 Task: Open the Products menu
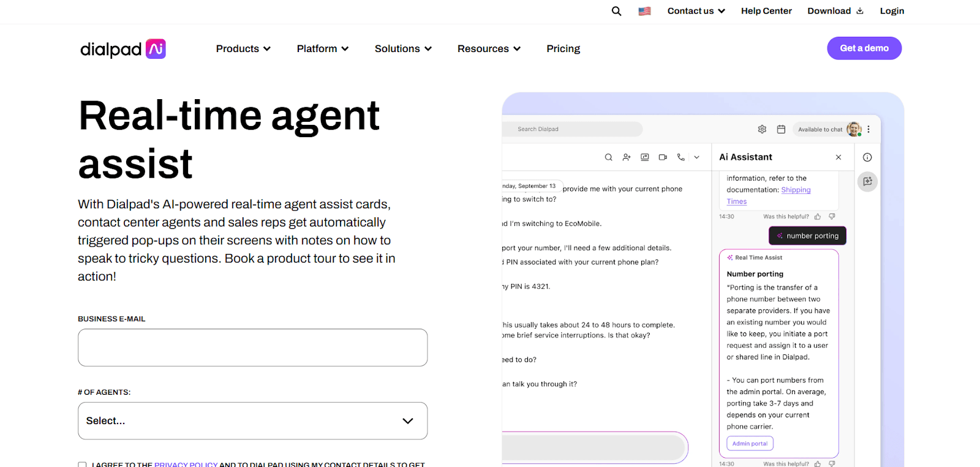243,49
